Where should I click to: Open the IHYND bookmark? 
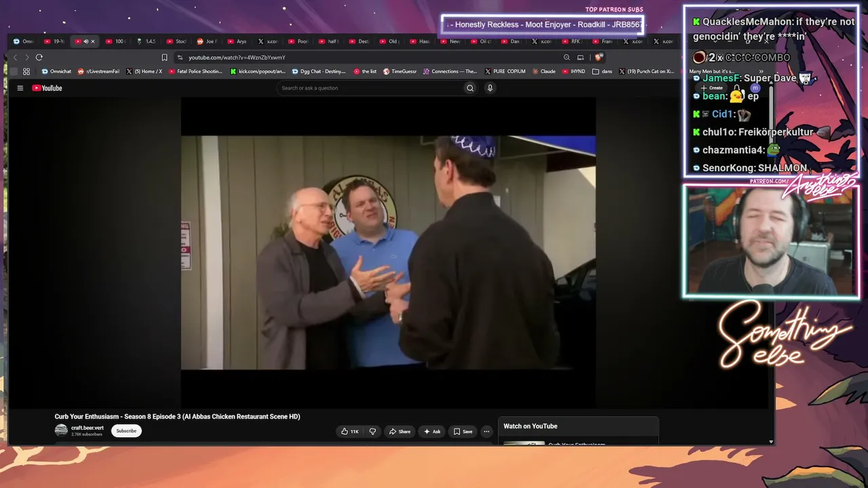pyautogui.click(x=574, y=71)
